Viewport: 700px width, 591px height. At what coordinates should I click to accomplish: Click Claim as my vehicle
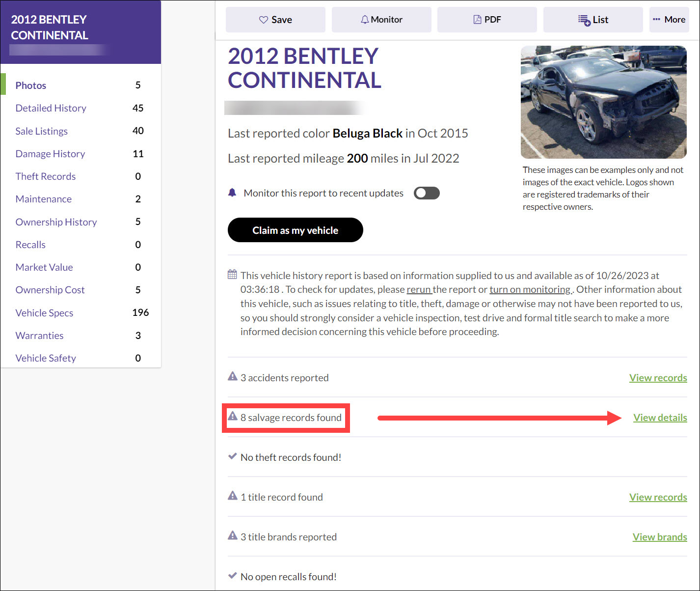(x=295, y=230)
